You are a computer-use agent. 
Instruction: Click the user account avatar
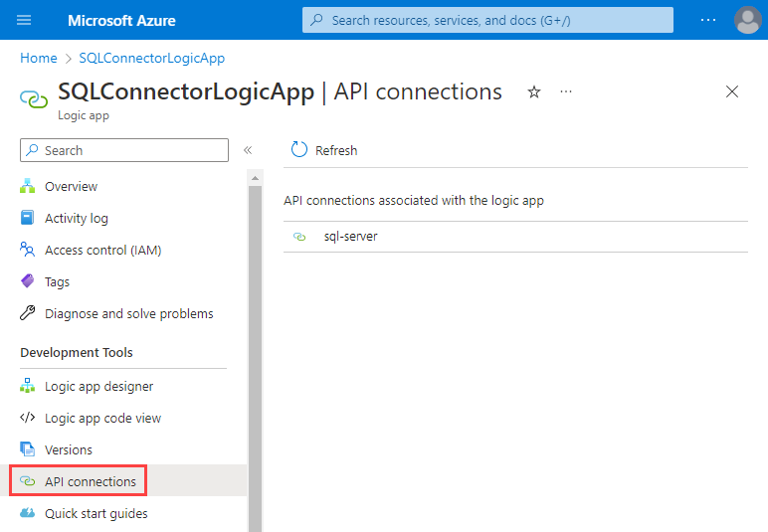[x=747, y=20]
